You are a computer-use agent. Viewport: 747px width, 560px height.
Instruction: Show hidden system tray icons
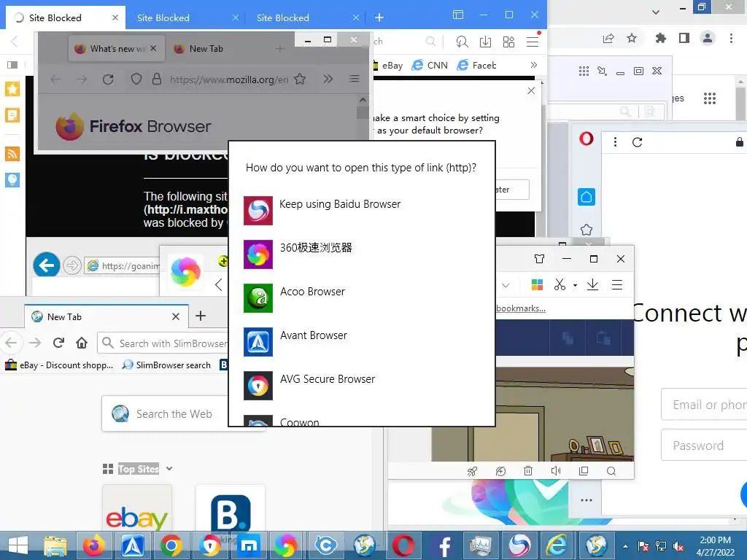click(x=625, y=546)
